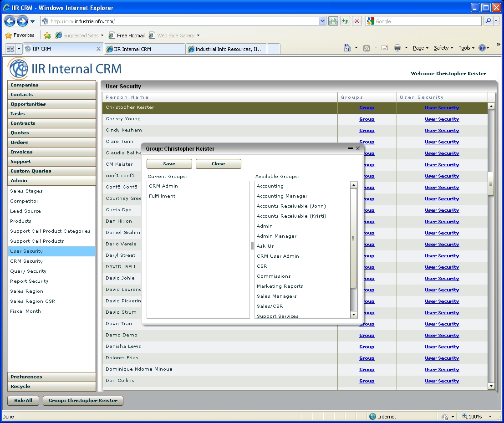The image size is (504, 423).
Task: Select CRM Security in the Admin menu
Action: tap(26, 261)
